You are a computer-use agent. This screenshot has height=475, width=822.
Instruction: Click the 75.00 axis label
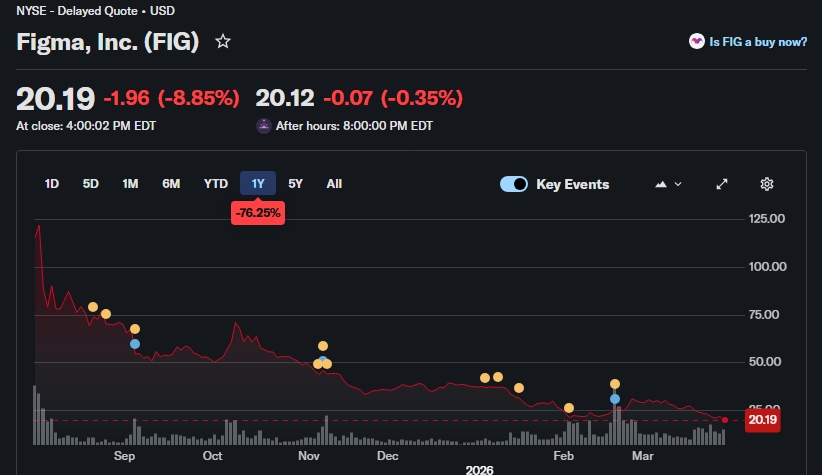pyautogui.click(x=764, y=315)
